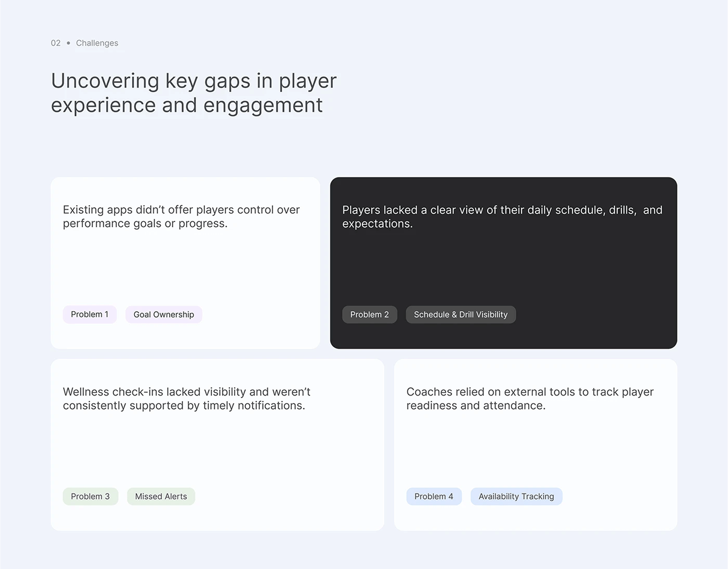Click the Availability Tracking tag
728x569 pixels.
(516, 496)
